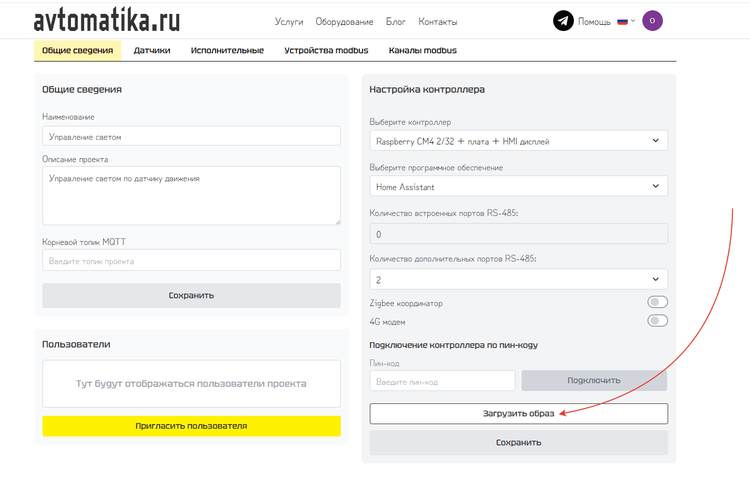The width and height of the screenshot is (750, 481).
Task: Click the Загрузить образ button
Action: [518, 413]
